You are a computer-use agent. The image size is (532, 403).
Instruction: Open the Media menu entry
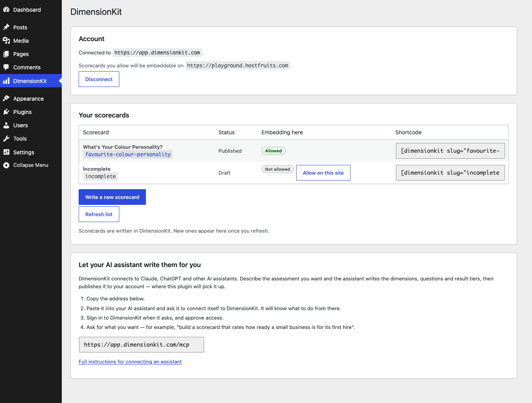click(x=21, y=41)
